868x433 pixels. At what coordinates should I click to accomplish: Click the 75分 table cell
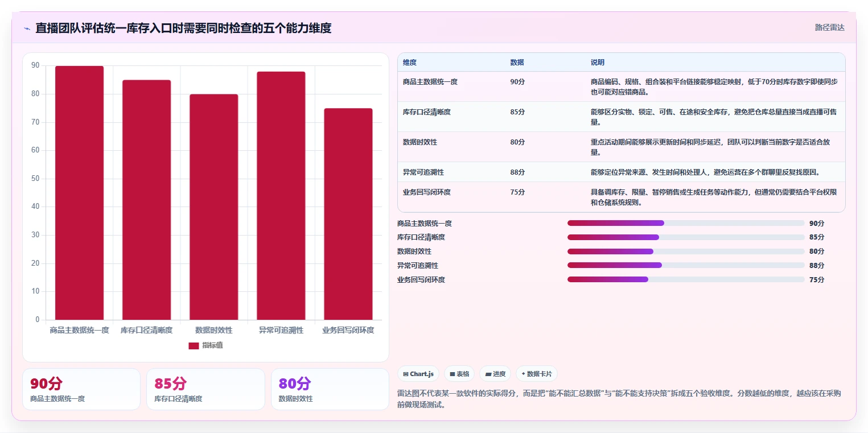pyautogui.click(x=517, y=192)
